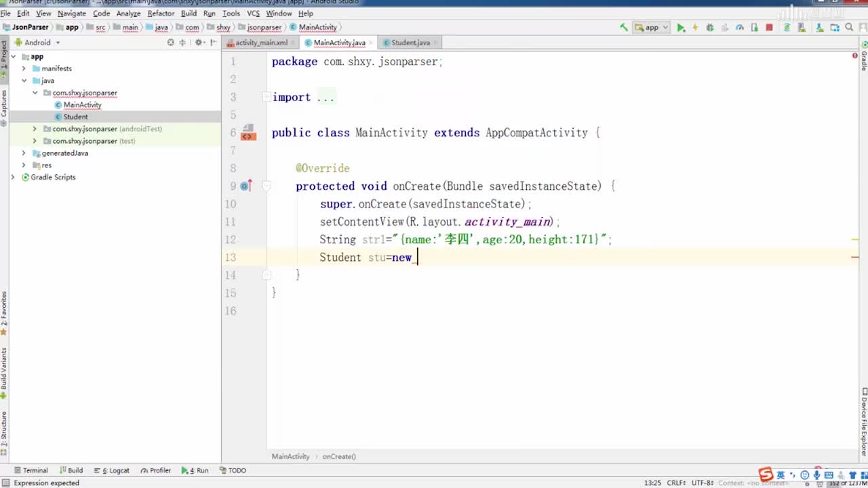
Task: Click the related XML gutter icon on line 6
Action: [248, 132]
